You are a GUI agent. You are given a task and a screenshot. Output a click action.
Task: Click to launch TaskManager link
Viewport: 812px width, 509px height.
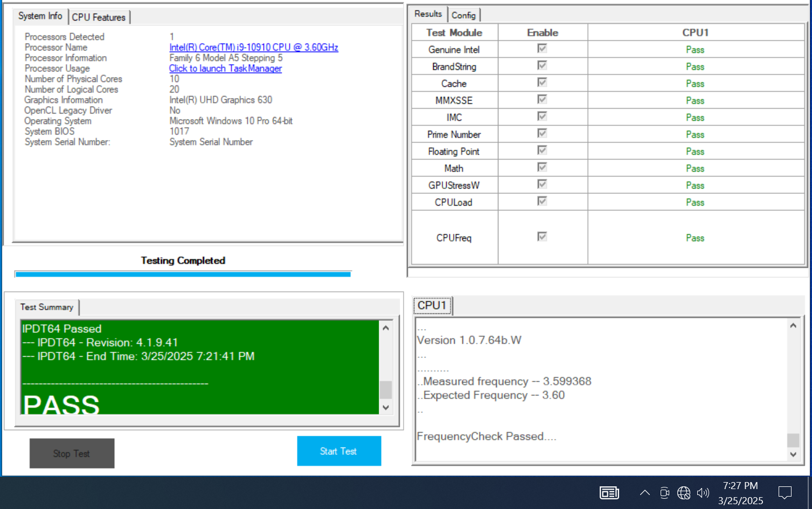pyautogui.click(x=225, y=68)
